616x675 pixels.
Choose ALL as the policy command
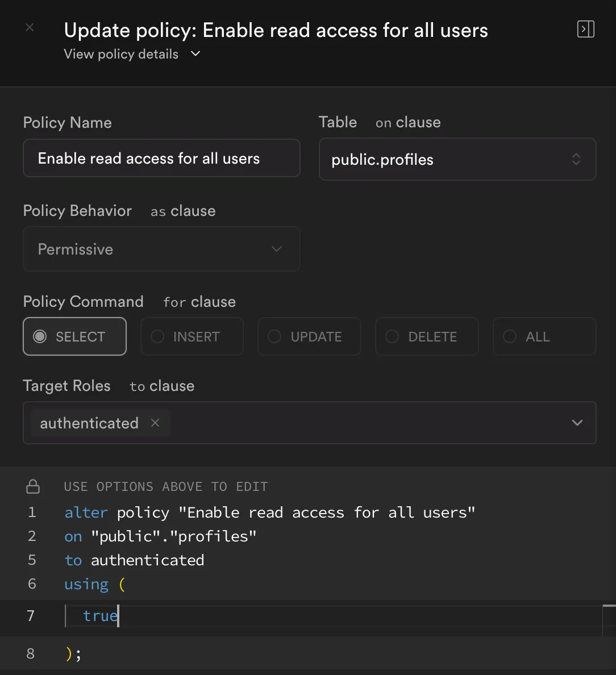point(544,336)
